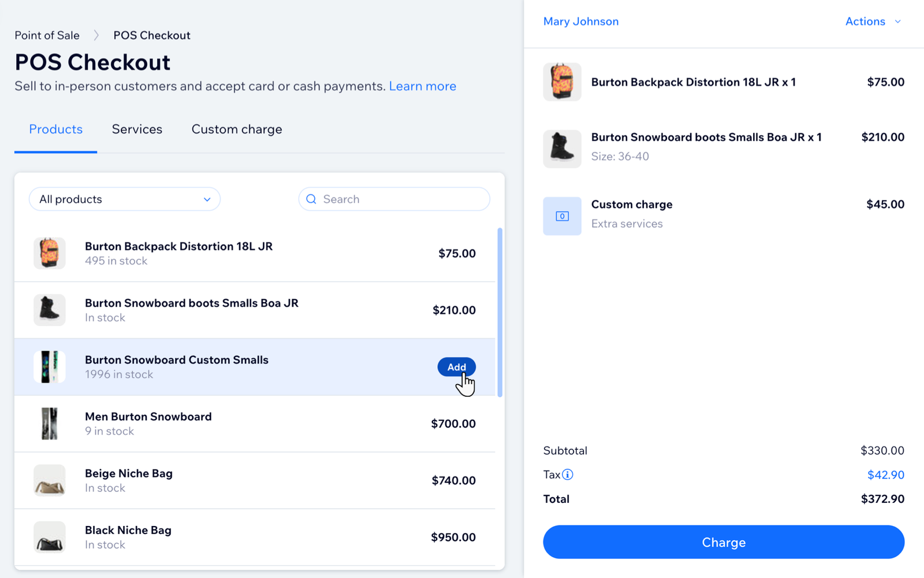Click Men Burton Snowboard thumbnail
This screenshot has width=924, height=578.
tap(49, 423)
